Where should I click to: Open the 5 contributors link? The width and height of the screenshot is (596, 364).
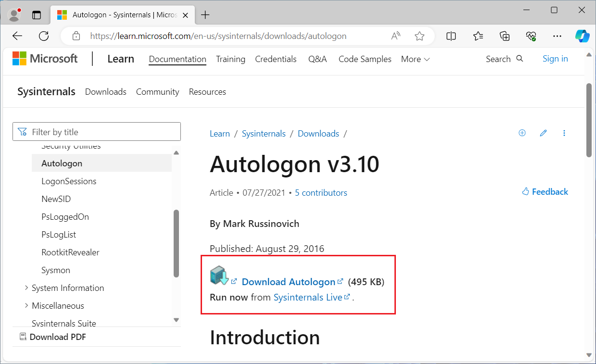321,193
